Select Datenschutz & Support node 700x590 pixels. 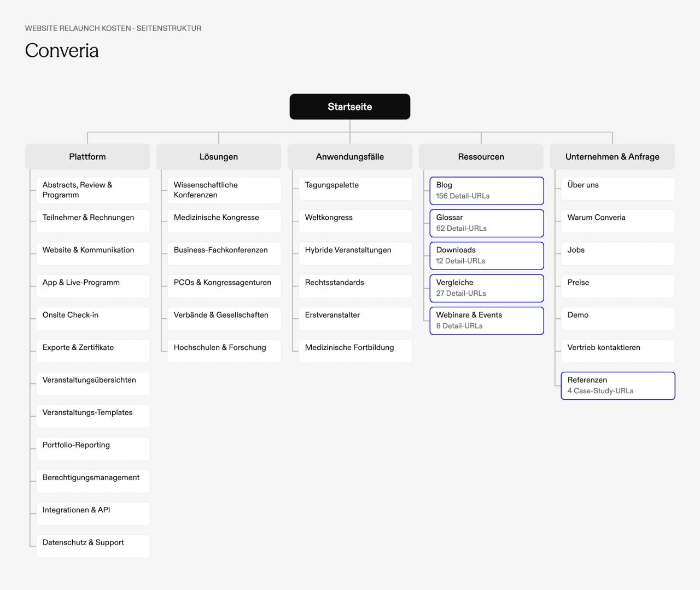93,546
